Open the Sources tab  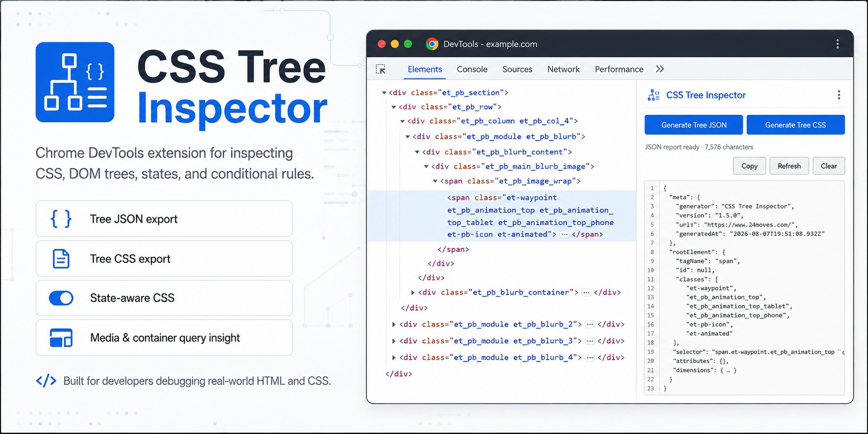[517, 69]
